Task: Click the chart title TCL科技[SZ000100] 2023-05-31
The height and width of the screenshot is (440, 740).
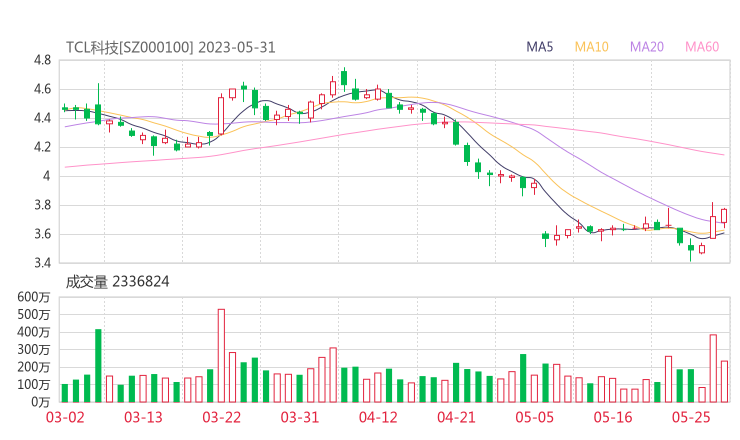Action: pyautogui.click(x=170, y=48)
